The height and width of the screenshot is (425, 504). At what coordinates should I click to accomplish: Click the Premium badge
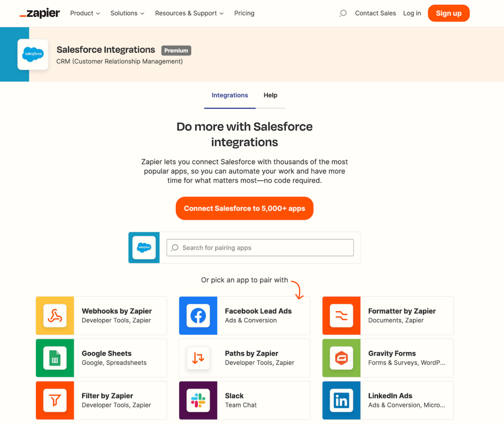pyautogui.click(x=176, y=51)
